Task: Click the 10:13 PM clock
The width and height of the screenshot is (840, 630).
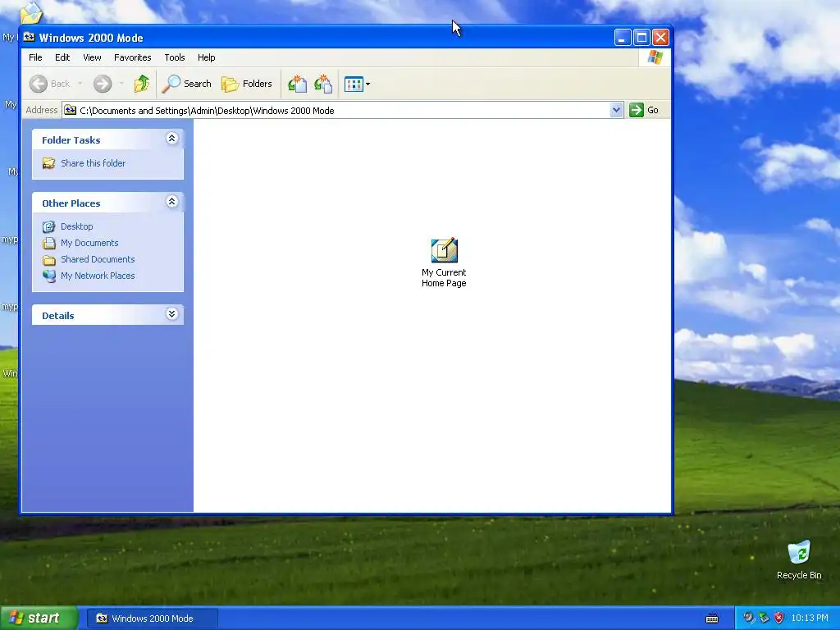Action: (x=810, y=619)
